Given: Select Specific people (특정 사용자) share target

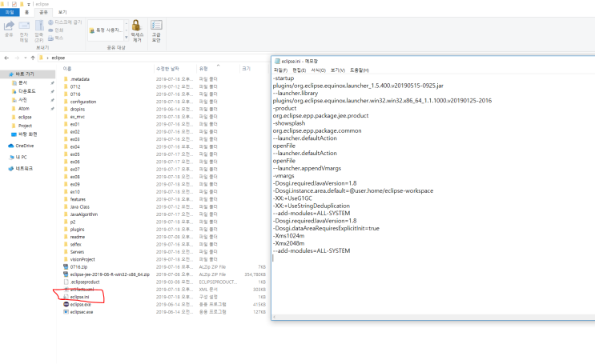Looking at the screenshot, I should pyautogui.click(x=106, y=30).
